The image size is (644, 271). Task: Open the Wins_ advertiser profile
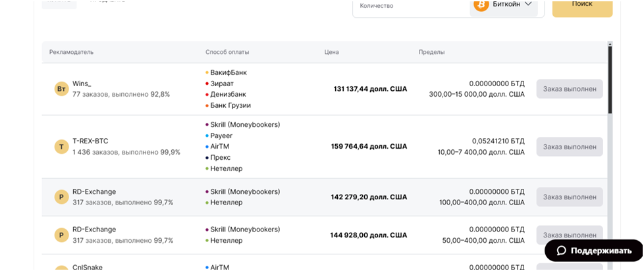82,84
